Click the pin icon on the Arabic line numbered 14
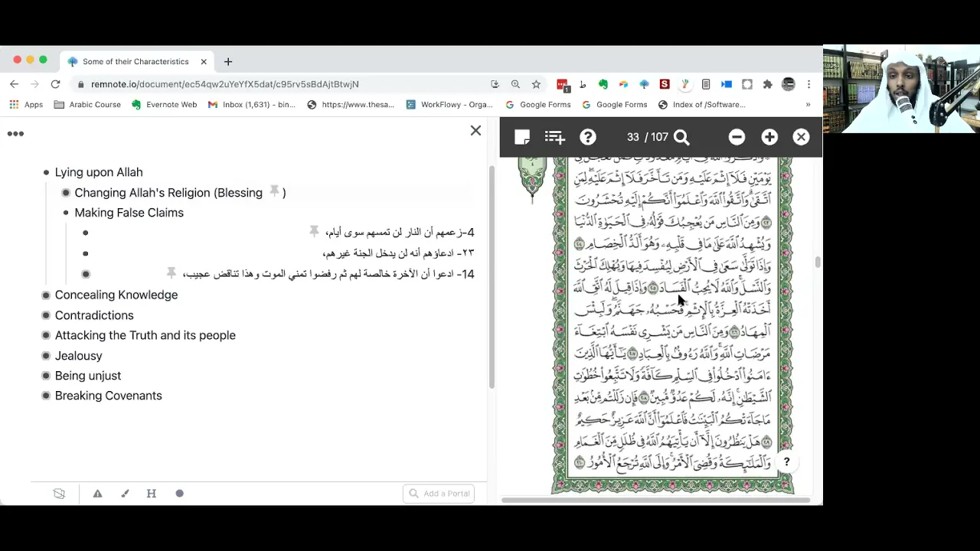980x551 pixels. coord(171,272)
